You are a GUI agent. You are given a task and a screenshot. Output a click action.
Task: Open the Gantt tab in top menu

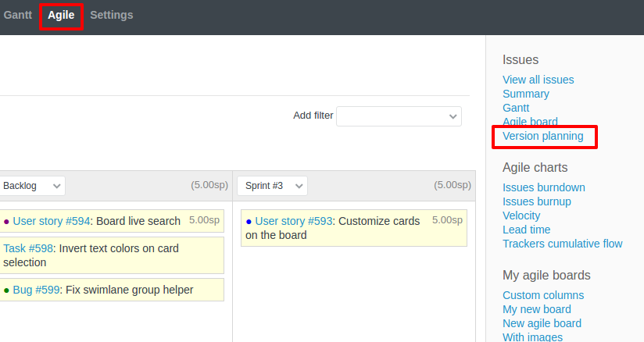pyautogui.click(x=17, y=15)
